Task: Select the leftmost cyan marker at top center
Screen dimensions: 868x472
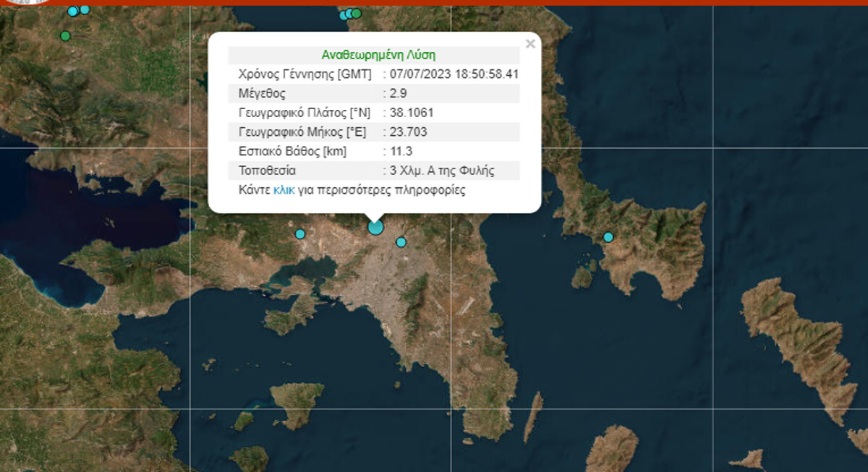Action: pos(344,14)
